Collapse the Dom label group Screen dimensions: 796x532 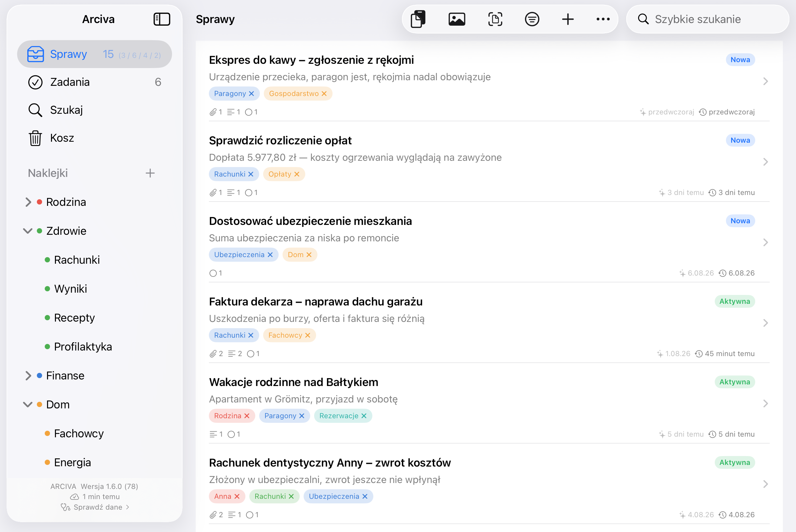coord(28,405)
